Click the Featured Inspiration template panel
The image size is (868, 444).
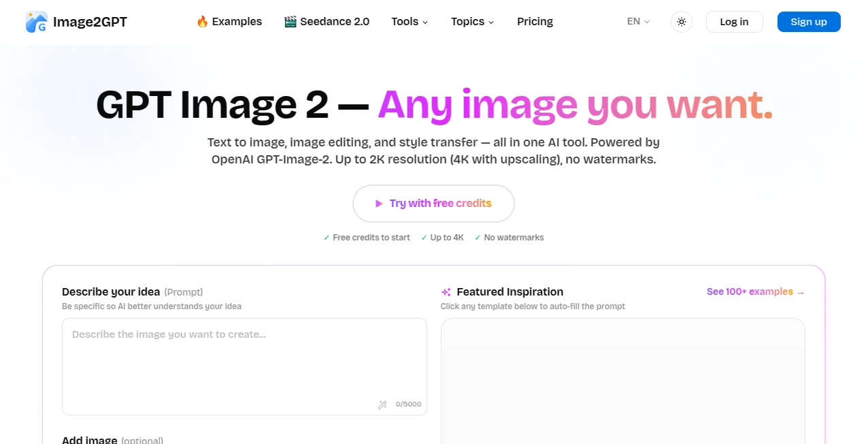point(623,381)
